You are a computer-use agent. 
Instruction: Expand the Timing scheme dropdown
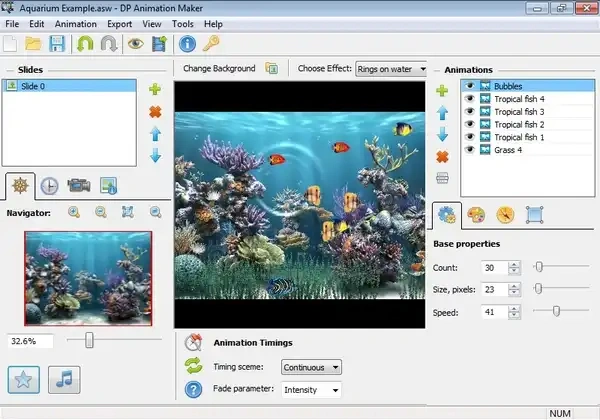click(311, 367)
